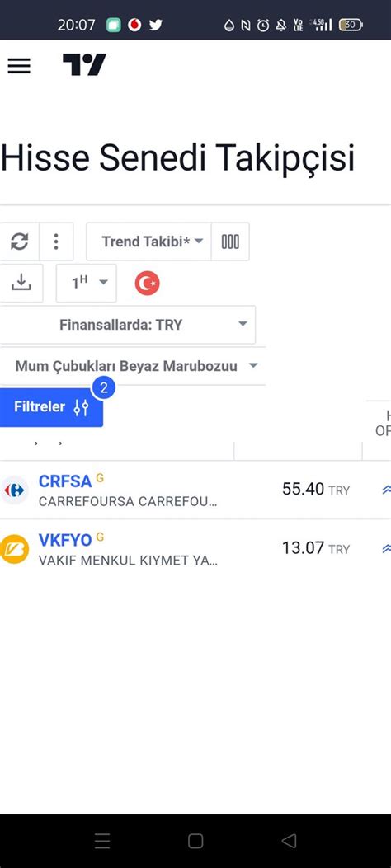Open the column setup icon
391x868 pixels.
pos(230,242)
